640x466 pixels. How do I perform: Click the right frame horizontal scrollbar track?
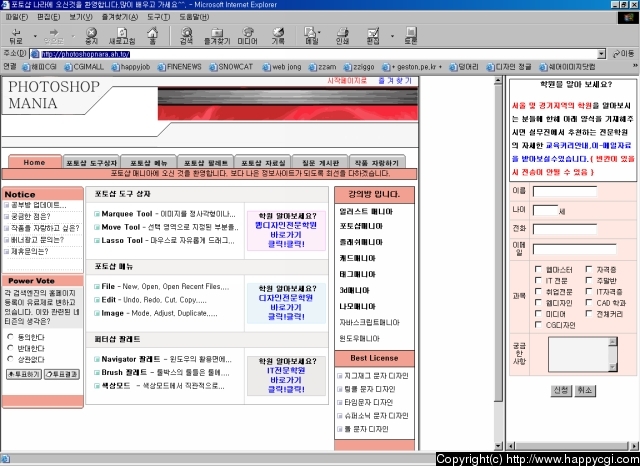coord(571,446)
